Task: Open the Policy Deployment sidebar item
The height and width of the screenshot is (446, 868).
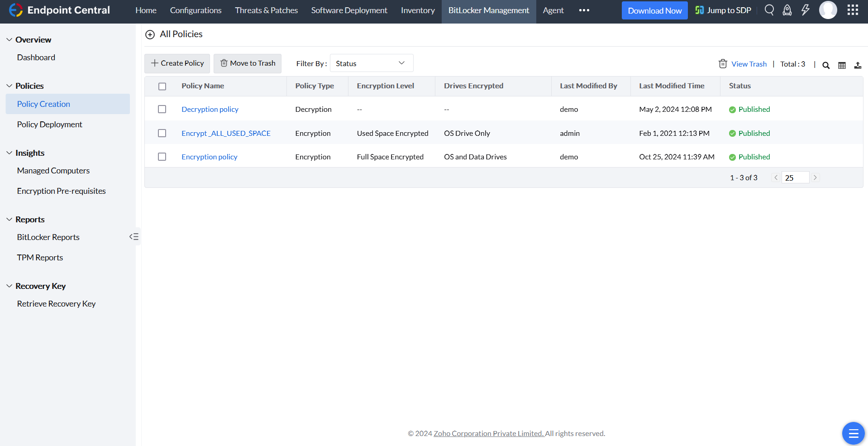Action: [x=49, y=125]
